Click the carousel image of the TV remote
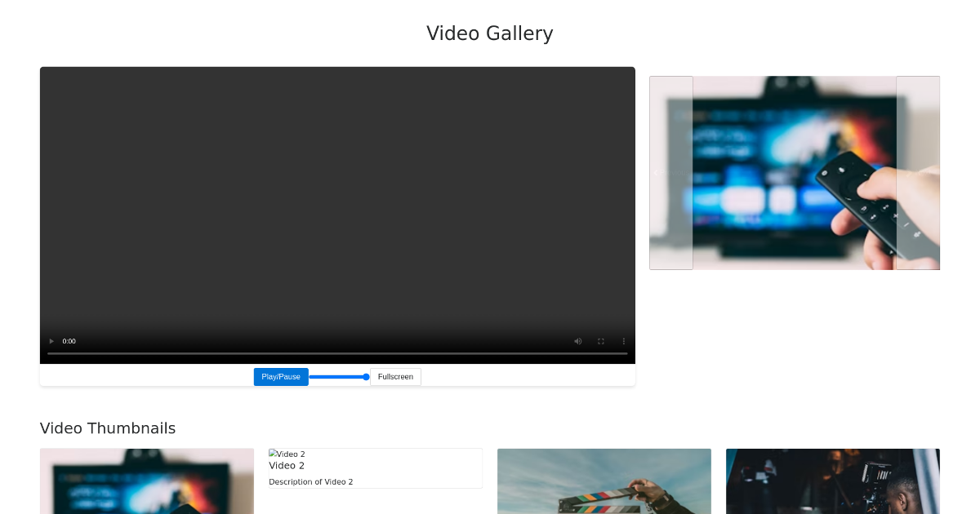980x514 pixels. pyautogui.click(x=794, y=173)
